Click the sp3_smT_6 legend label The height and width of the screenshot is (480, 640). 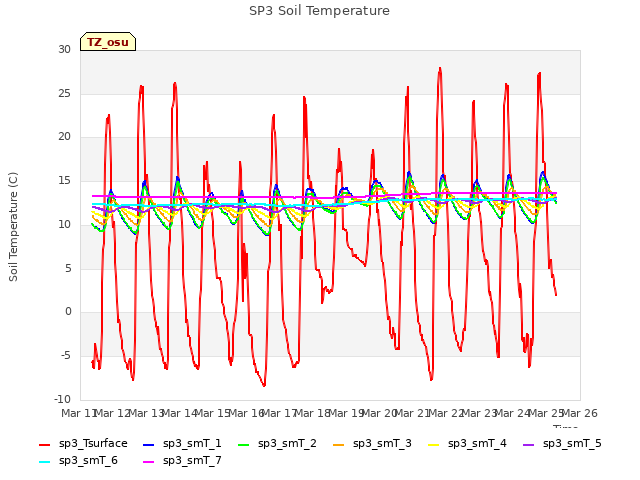[x=88, y=460]
